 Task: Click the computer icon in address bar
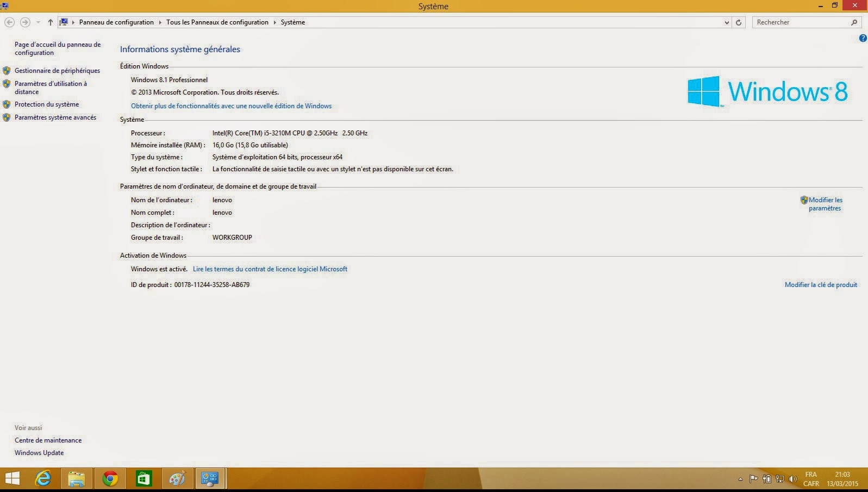(x=64, y=22)
